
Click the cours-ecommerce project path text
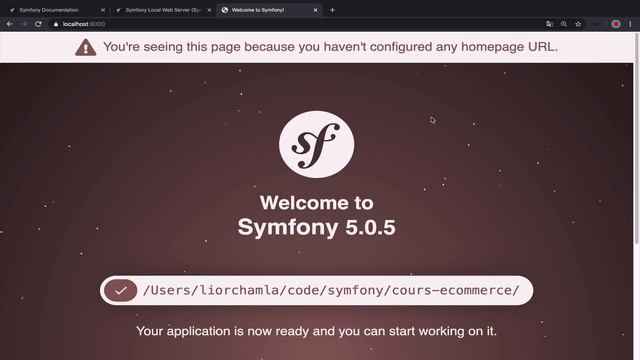pos(331,290)
